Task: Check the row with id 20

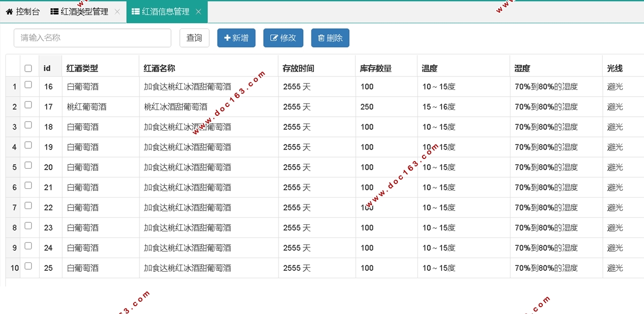Action: click(x=28, y=165)
